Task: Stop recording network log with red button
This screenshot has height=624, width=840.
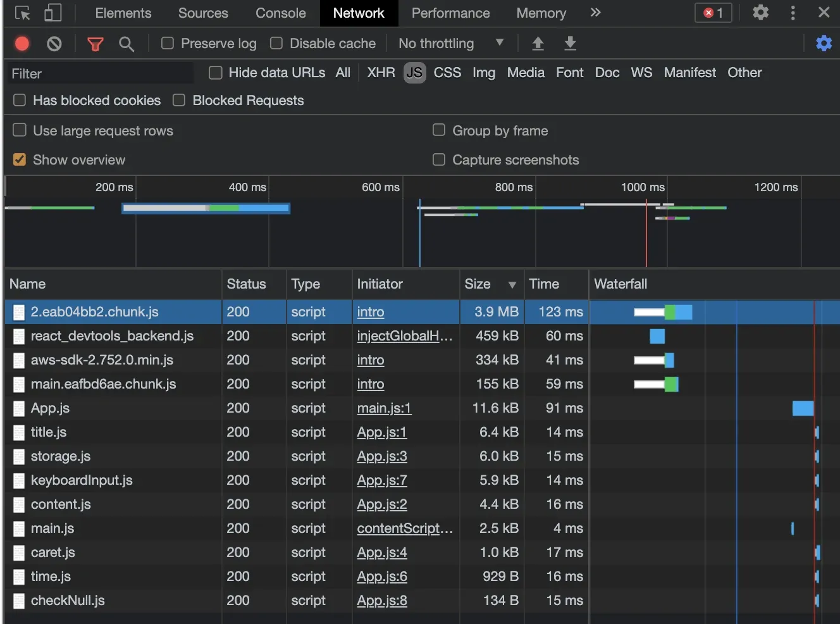Action: pos(22,43)
